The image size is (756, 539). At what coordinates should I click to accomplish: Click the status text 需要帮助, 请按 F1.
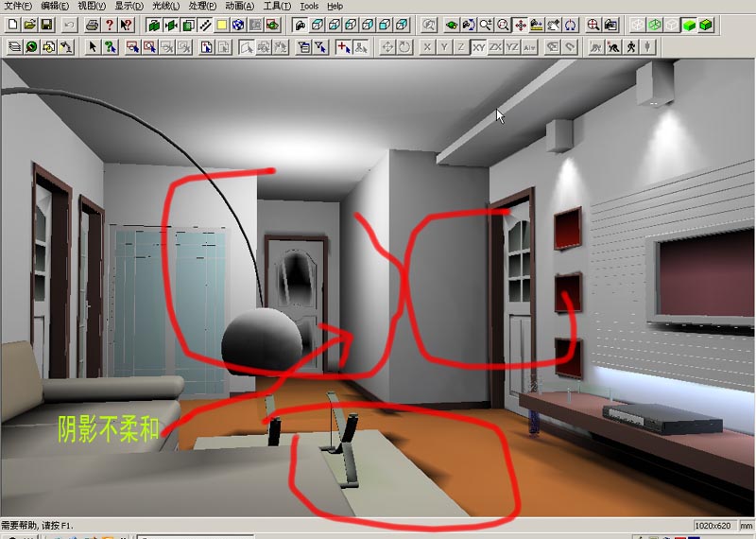(x=37, y=525)
